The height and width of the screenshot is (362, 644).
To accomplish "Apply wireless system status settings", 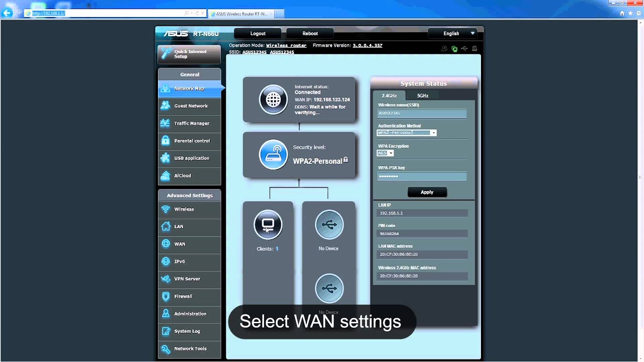I will click(427, 192).
